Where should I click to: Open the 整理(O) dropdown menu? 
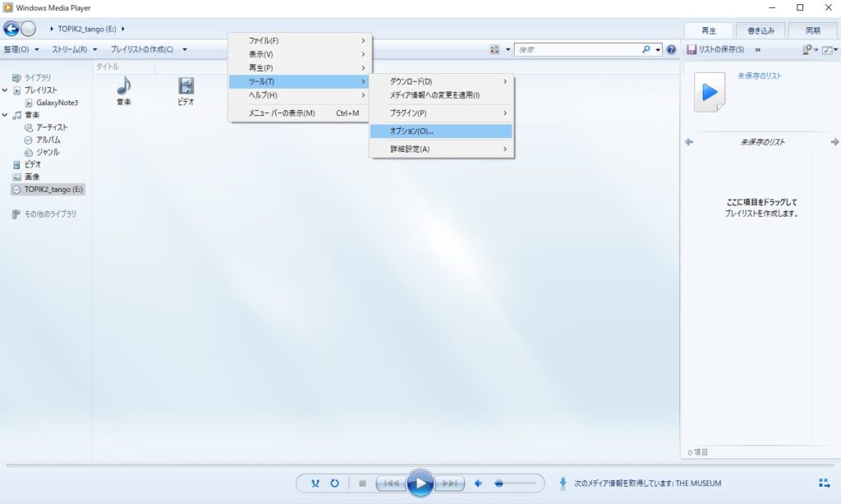pos(21,49)
